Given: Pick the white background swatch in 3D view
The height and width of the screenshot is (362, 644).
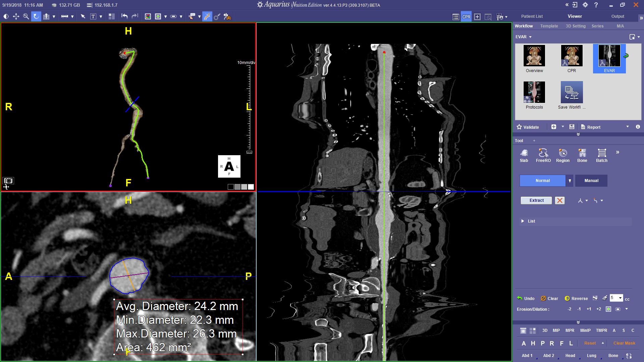Looking at the screenshot, I should [251, 187].
